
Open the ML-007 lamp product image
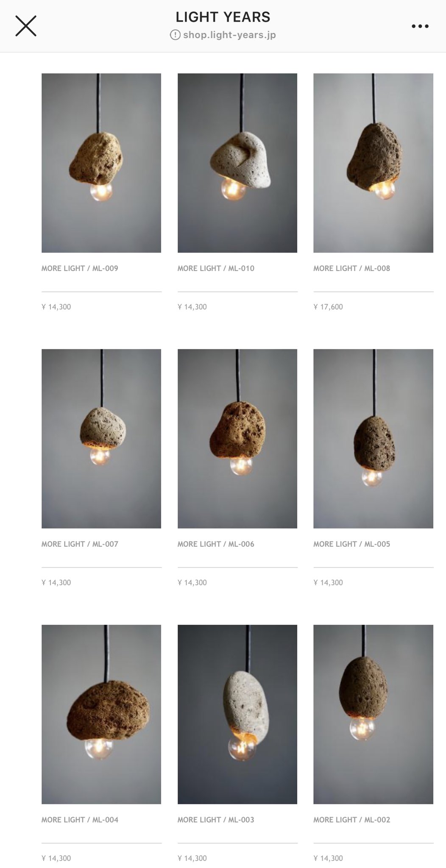coord(101,439)
